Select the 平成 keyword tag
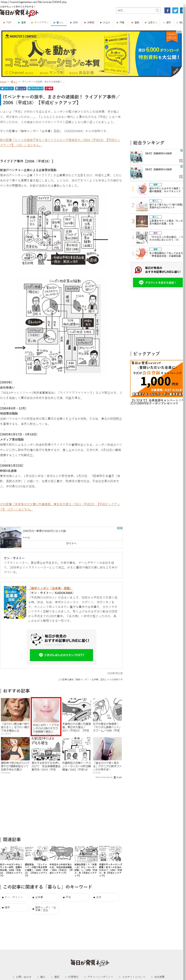Viewport: 186px width, 980px height. 68,897
